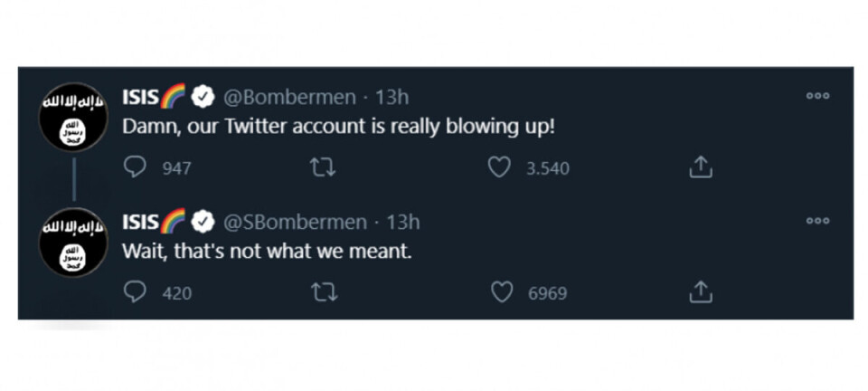Click the 13h timestamp beside @SBombermen
Screen dimensions: 868x391
click(x=402, y=222)
